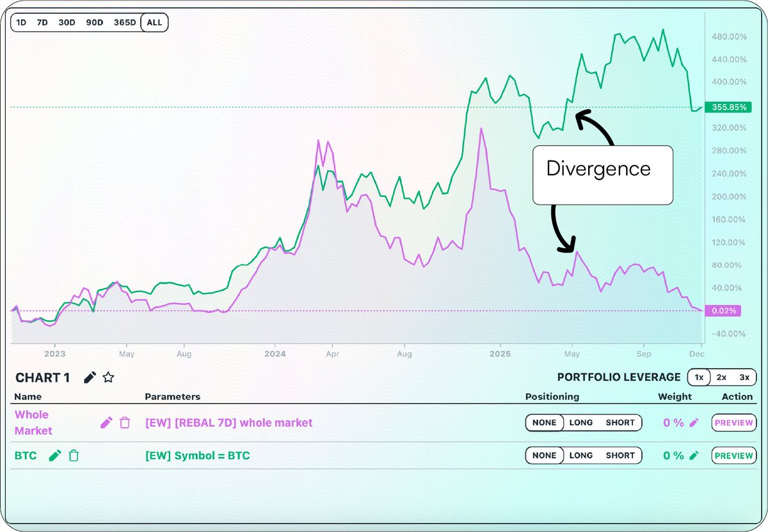Edit the Whole Market row with its pencil

(106, 423)
